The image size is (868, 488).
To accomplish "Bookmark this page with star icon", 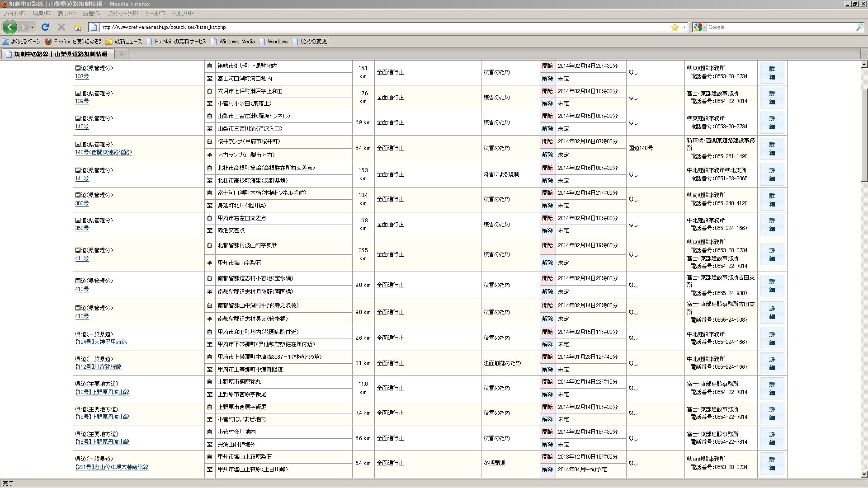I will [675, 27].
